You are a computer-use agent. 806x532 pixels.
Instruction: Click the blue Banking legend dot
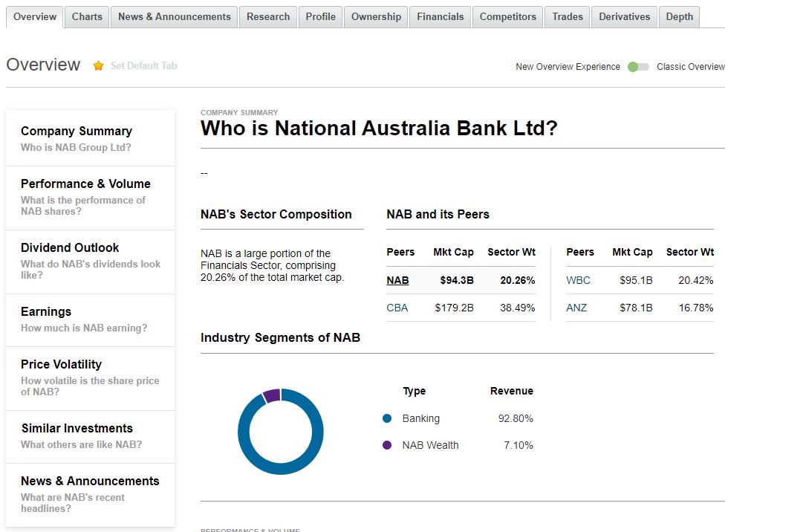(x=387, y=418)
